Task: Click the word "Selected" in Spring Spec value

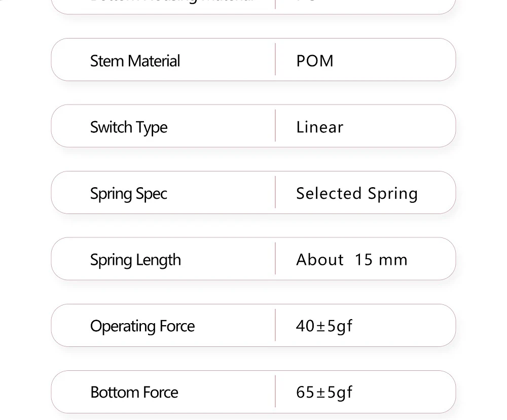Action: (329, 194)
